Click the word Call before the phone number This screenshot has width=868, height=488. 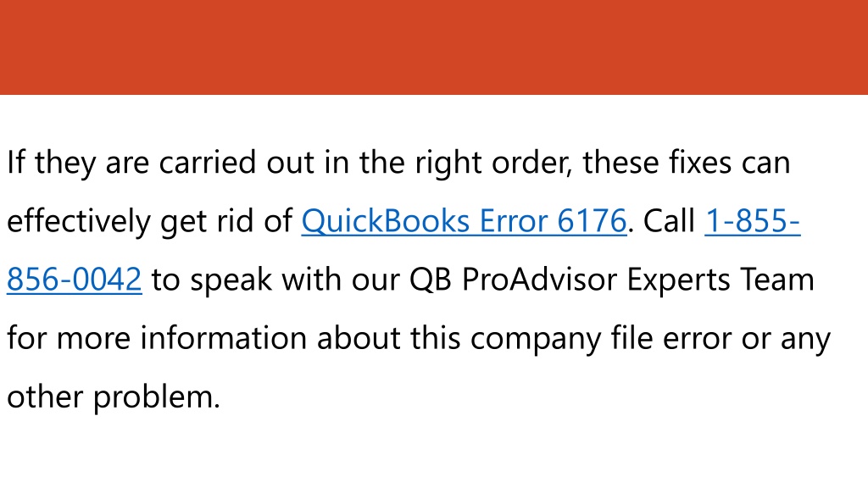pyautogui.click(x=669, y=221)
